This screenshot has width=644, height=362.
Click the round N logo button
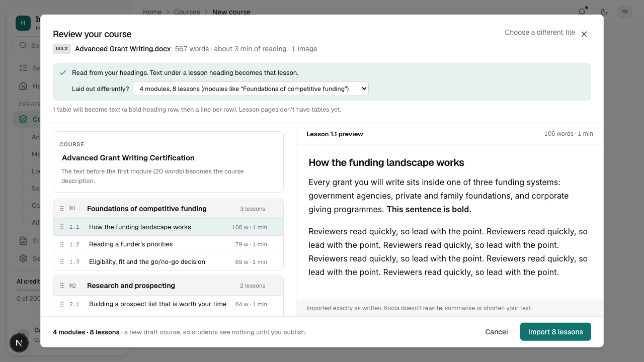coord(19,343)
